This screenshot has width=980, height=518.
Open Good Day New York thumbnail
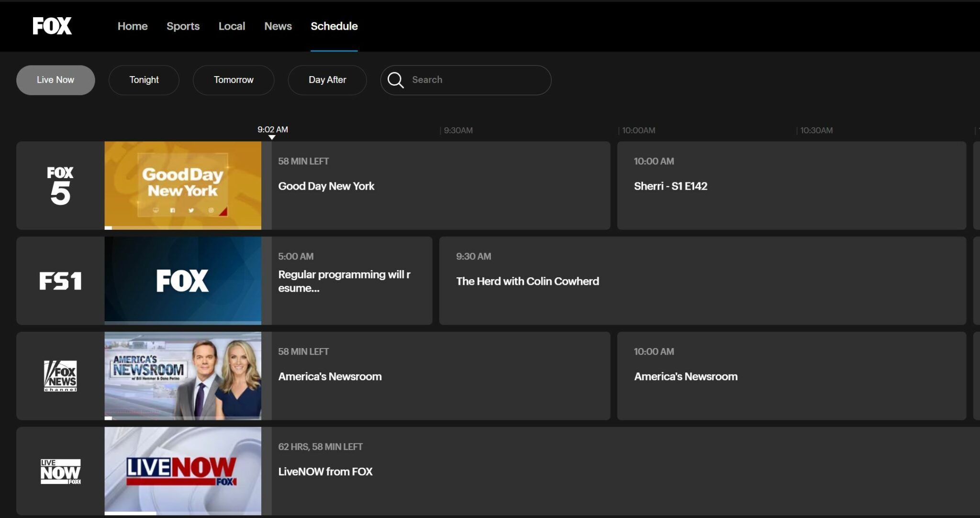tap(183, 185)
